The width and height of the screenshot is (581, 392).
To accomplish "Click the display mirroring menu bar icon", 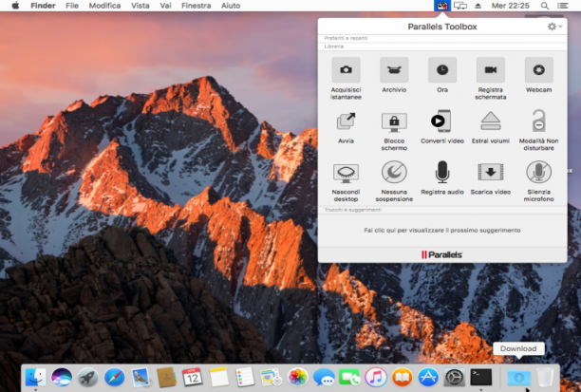I will (x=460, y=6).
